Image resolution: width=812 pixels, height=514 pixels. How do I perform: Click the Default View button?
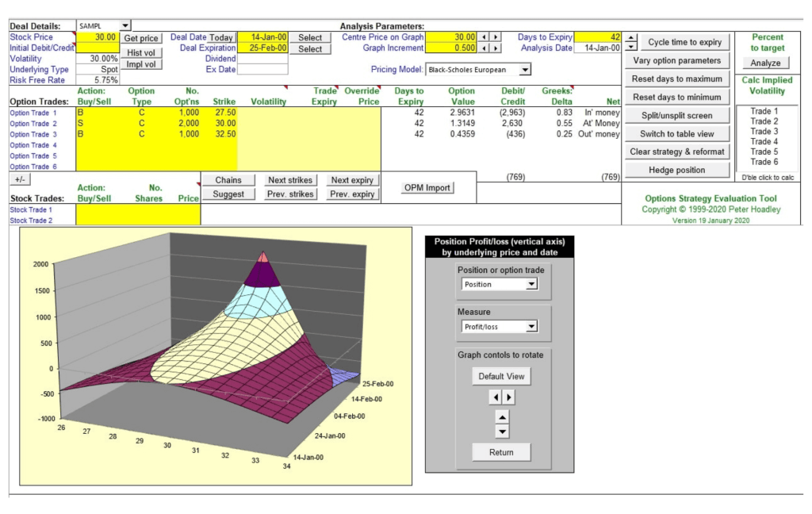pos(501,376)
